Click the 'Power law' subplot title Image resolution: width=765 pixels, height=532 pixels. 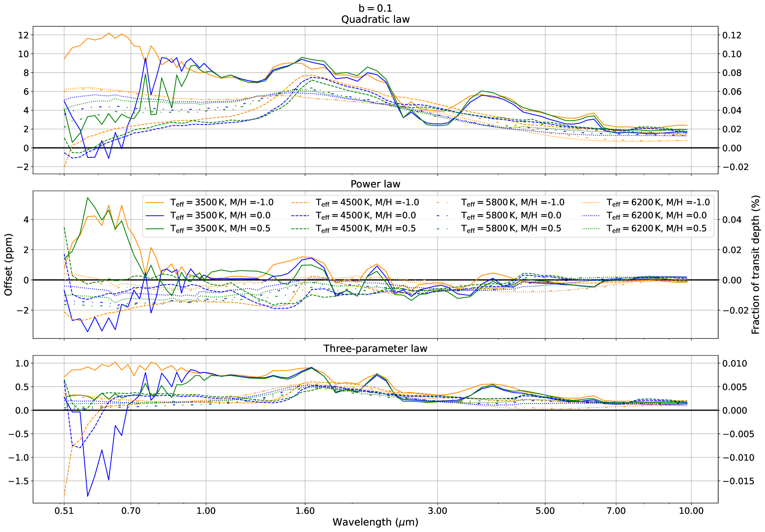375,184
